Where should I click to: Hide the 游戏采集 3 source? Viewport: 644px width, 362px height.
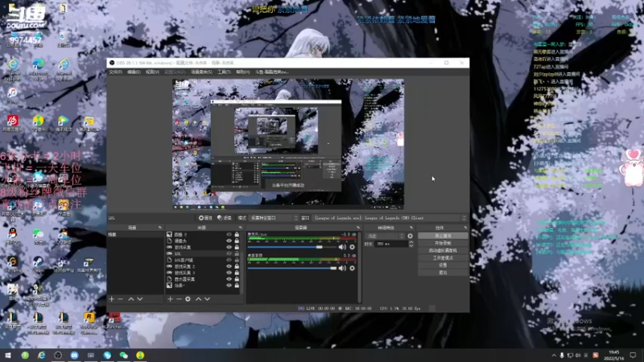click(x=229, y=273)
